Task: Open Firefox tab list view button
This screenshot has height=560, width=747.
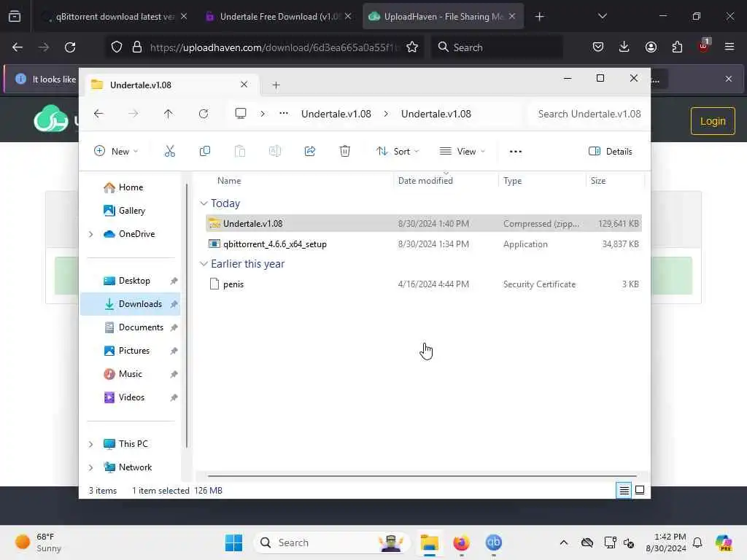Action: [15, 17]
